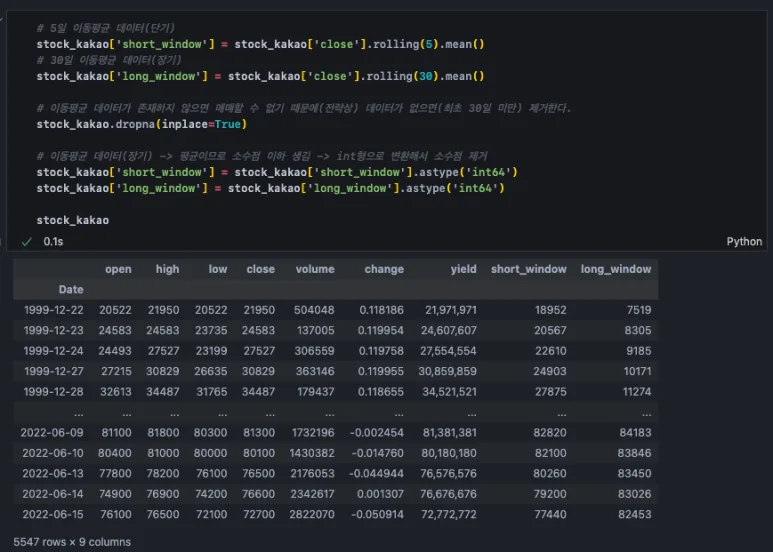Click the 'long_window' column header
773x552 pixels.
(x=615, y=269)
